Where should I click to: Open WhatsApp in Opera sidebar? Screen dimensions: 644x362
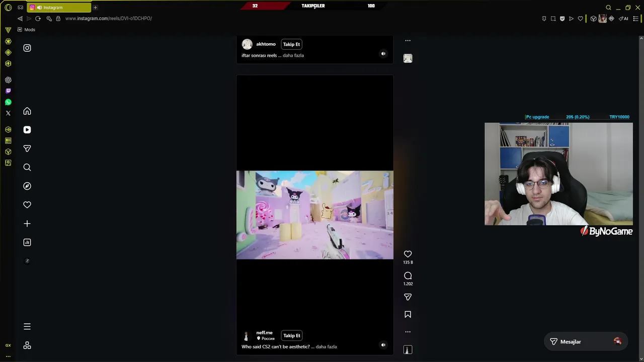coord(8,102)
